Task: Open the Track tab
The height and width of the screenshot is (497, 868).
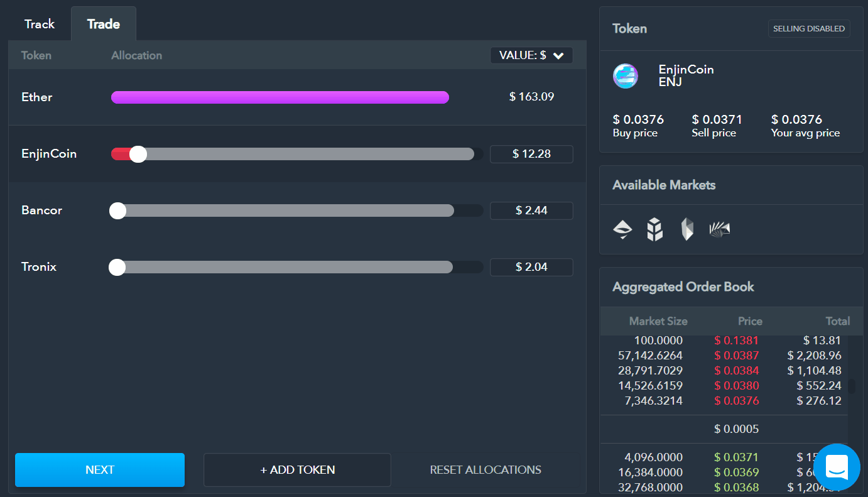Action: (40, 24)
